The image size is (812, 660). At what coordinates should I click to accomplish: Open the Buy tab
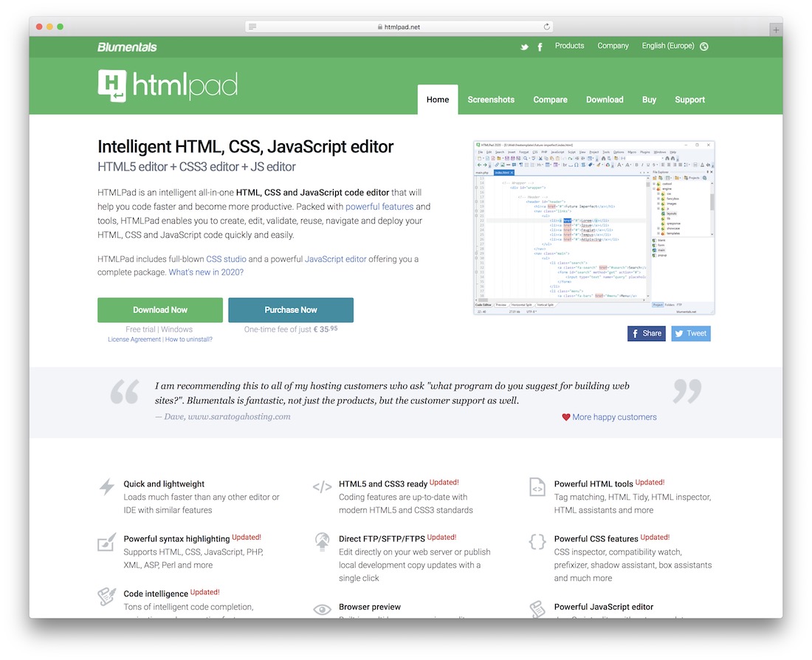click(649, 100)
